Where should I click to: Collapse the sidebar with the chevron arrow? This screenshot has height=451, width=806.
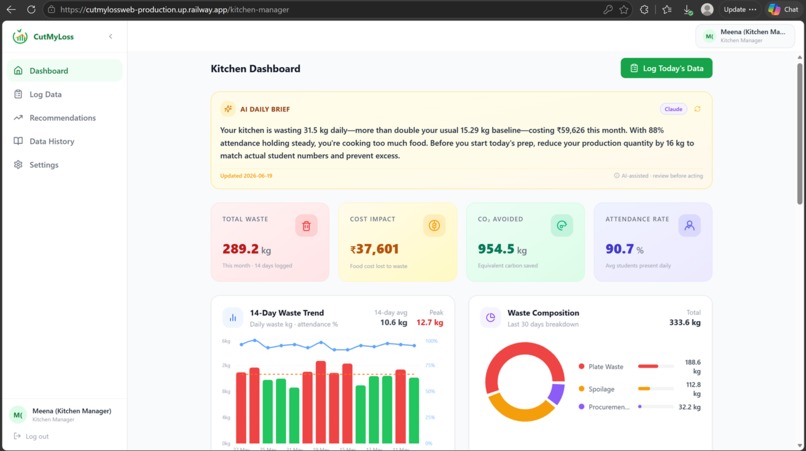(x=111, y=37)
